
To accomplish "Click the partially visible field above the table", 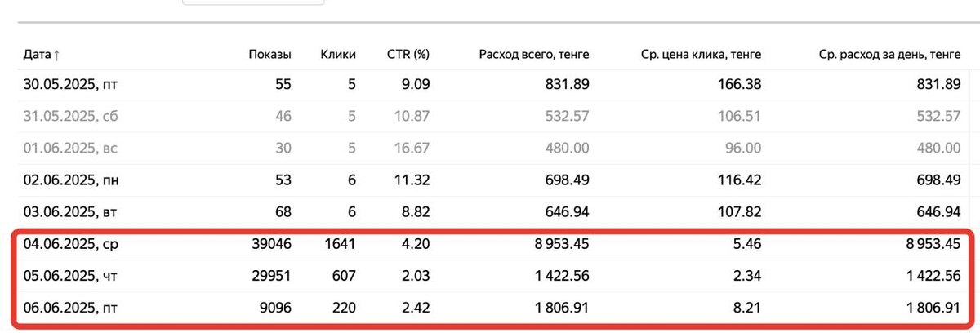I will (253, 2).
